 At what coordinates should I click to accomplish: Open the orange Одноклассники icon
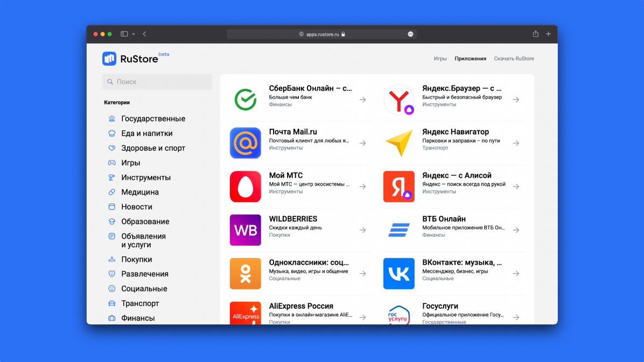pyautogui.click(x=245, y=274)
